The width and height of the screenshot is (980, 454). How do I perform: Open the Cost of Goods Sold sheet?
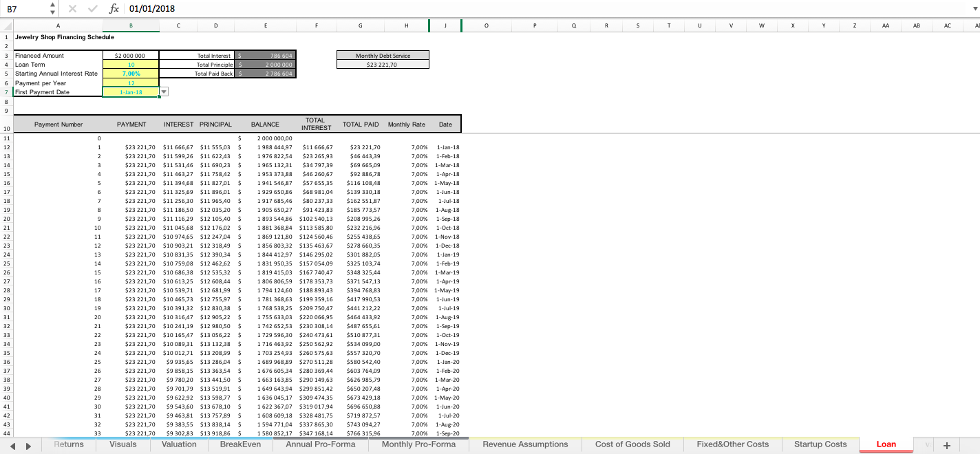[632, 444]
